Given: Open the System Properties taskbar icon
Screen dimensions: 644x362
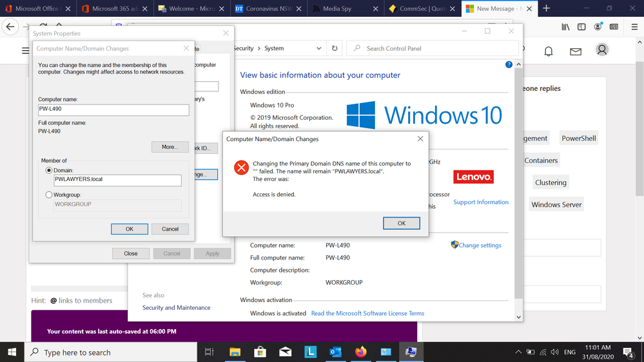Looking at the screenshot, I should pyautogui.click(x=411, y=352).
